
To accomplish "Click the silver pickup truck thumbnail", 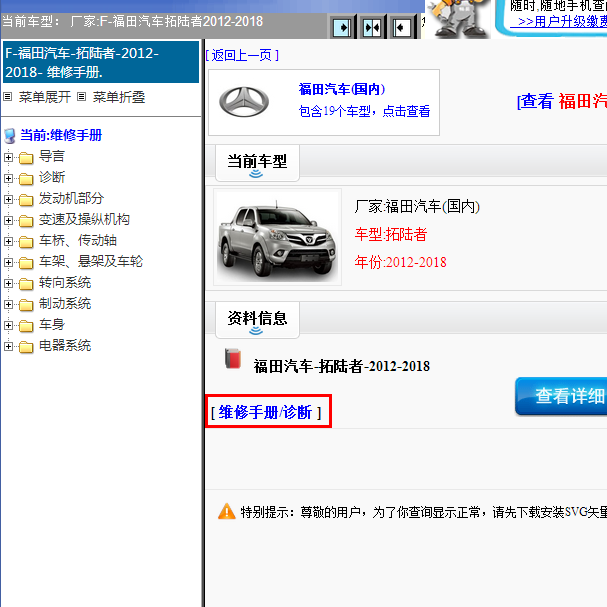I will point(277,237).
